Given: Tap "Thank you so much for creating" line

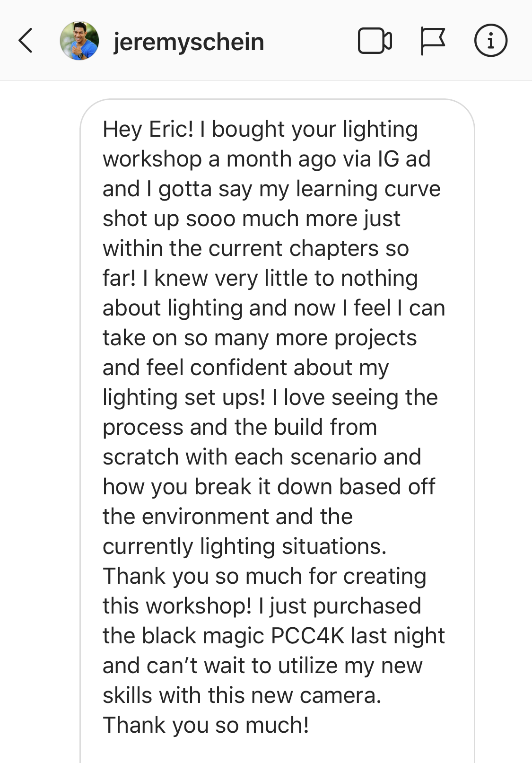Looking at the screenshot, I should (x=265, y=577).
